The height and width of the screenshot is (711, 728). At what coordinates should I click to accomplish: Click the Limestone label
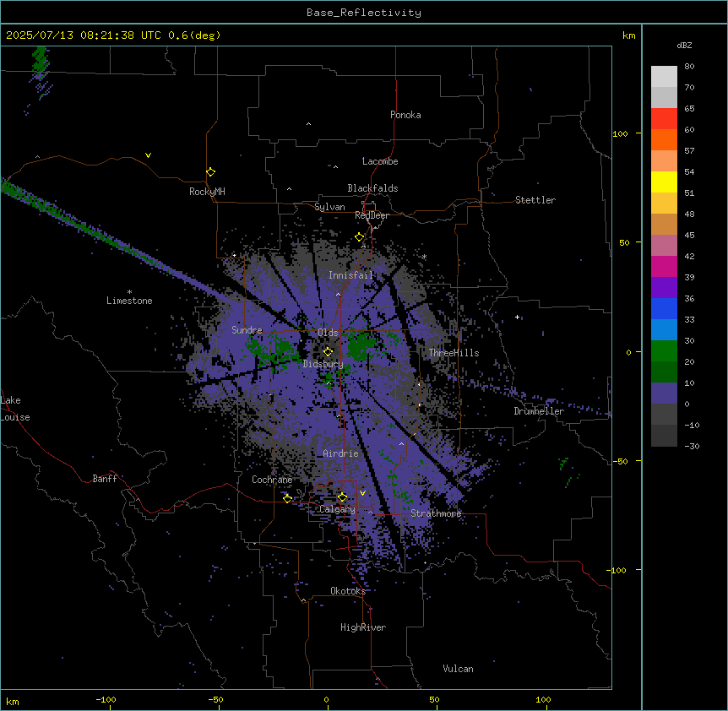[129, 301]
